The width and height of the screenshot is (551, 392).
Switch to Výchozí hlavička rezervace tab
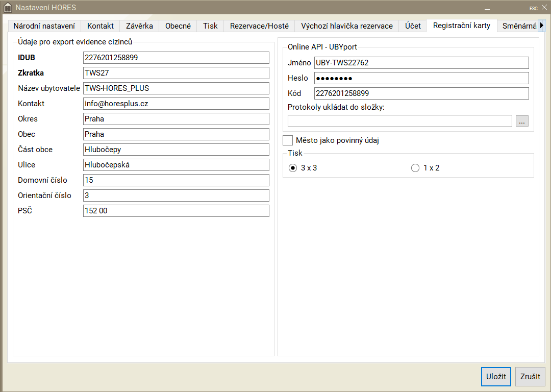347,26
